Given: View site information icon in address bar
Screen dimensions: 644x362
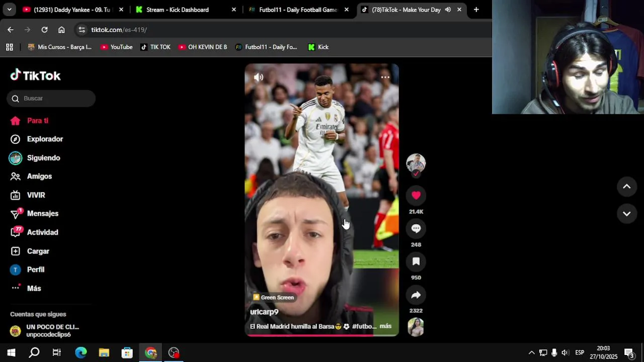Looking at the screenshot, I should tap(82, 30).
